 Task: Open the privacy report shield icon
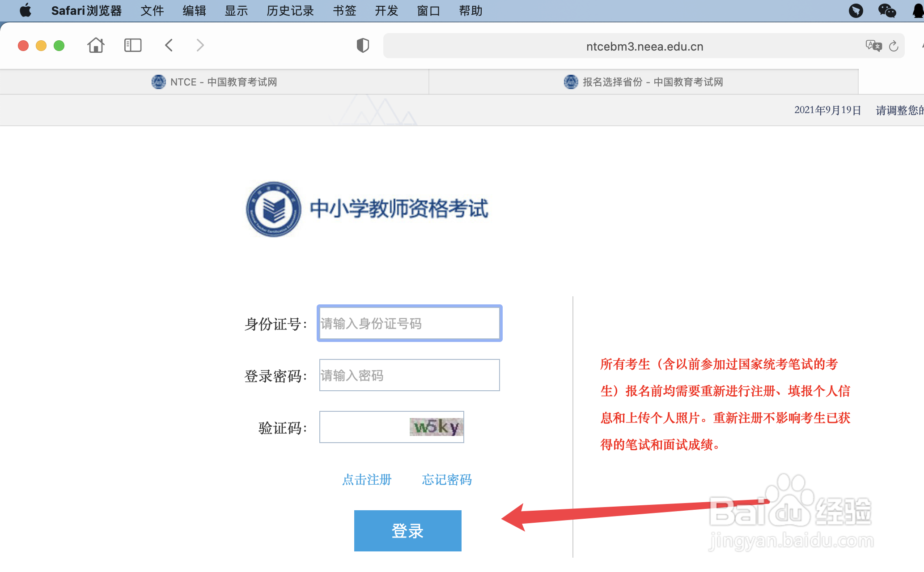[x=363, y=45]
